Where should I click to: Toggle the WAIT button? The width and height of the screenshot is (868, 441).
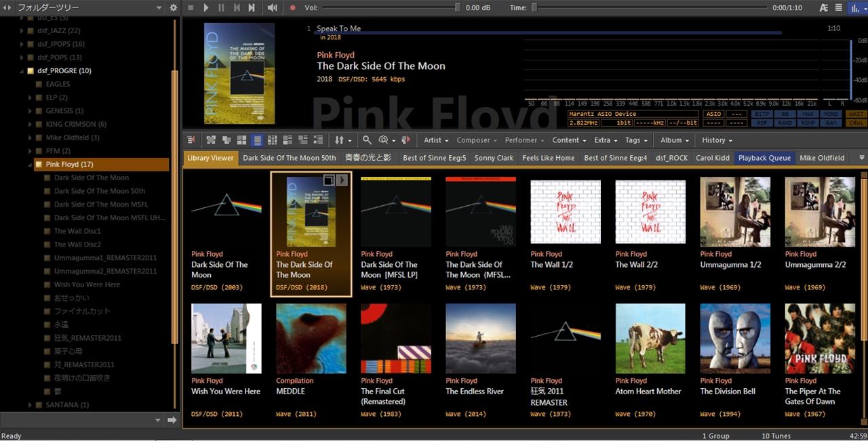[856, 114]
